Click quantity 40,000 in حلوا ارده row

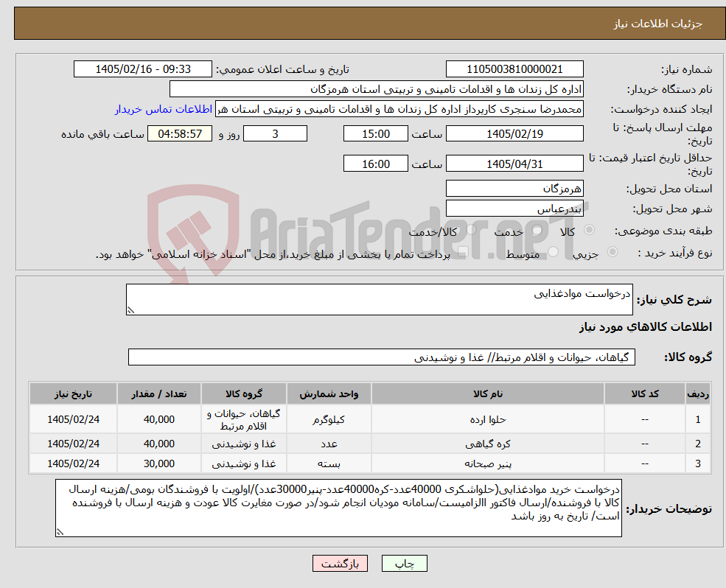tap(159, 419)
